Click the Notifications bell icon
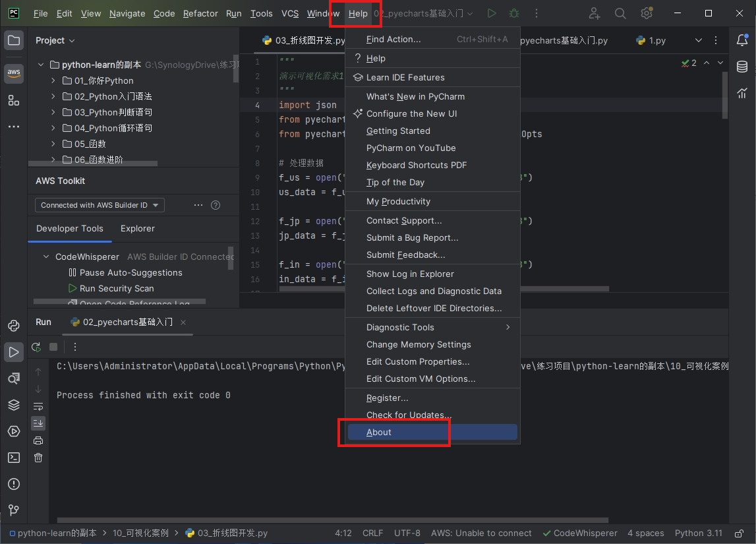The width and height of the screenshot is (756, 544). click(x=742, y=40)
